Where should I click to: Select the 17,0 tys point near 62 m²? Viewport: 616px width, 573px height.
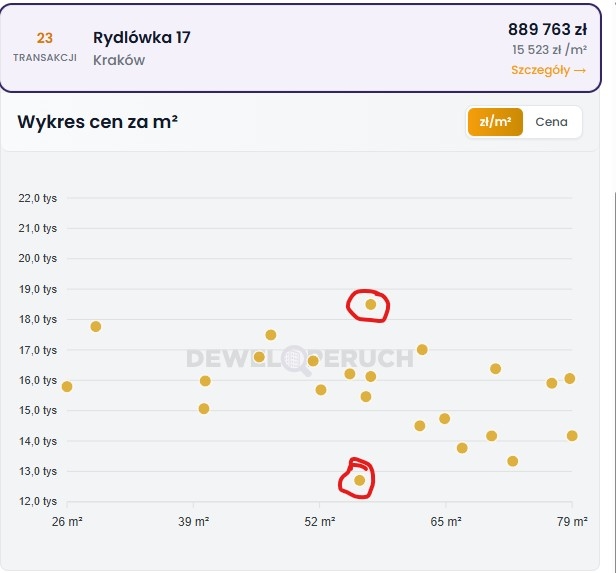tap(422, 350)
